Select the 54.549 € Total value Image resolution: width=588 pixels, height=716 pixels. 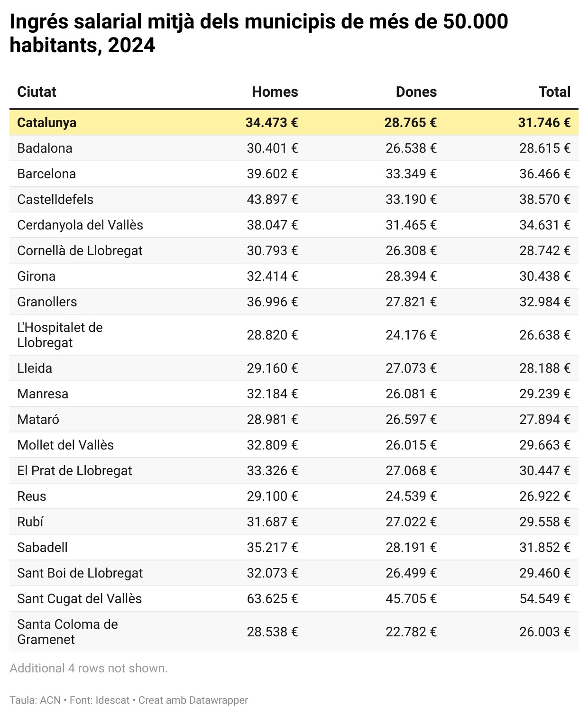544,599
